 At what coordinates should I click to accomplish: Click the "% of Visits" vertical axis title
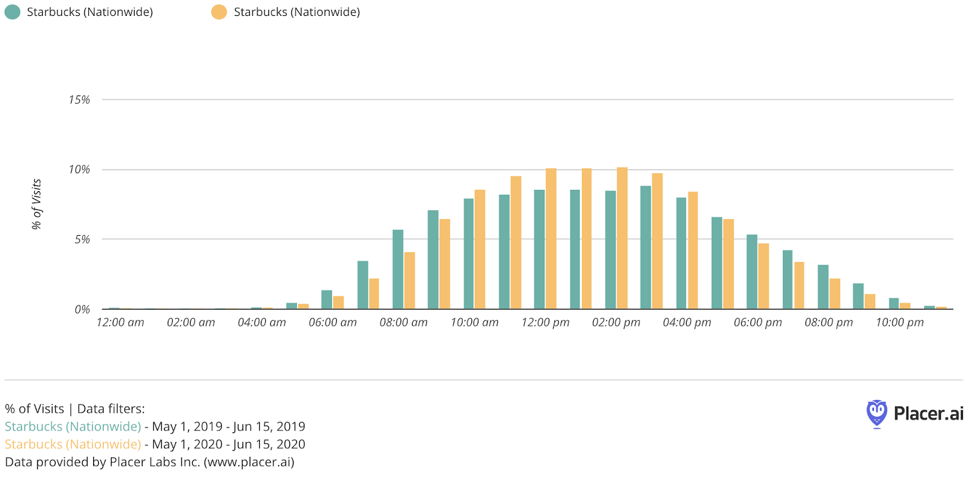37,204
